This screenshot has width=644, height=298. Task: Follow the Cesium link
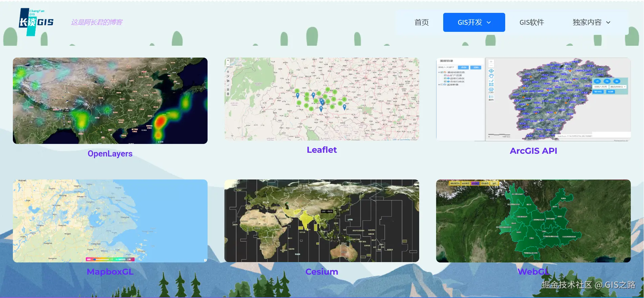point(322,272)
